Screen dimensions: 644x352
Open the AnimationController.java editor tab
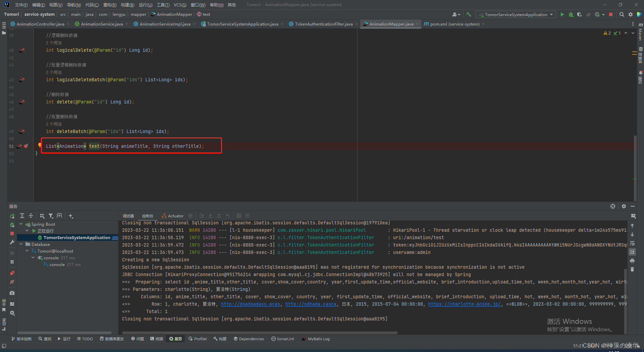(x=40, y=24)
